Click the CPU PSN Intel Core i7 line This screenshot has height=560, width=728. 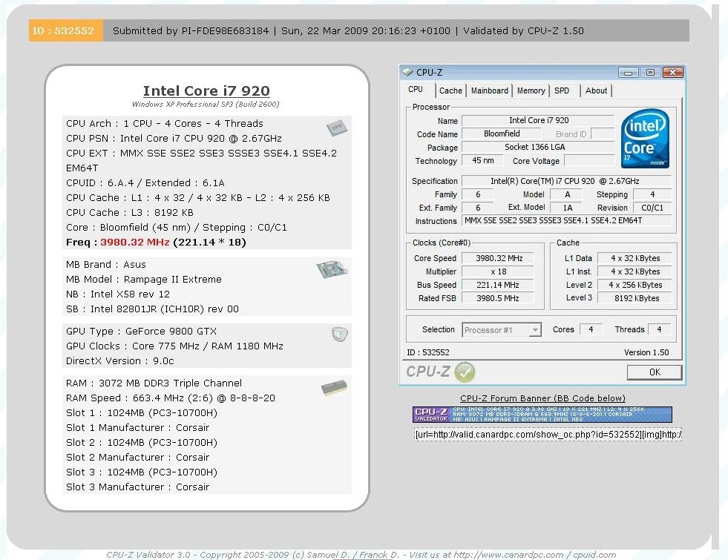[174, 138]
